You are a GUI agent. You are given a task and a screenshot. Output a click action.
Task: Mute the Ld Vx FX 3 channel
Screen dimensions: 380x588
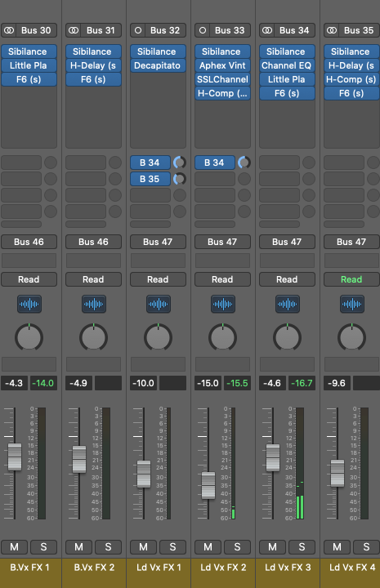[272, 547]
